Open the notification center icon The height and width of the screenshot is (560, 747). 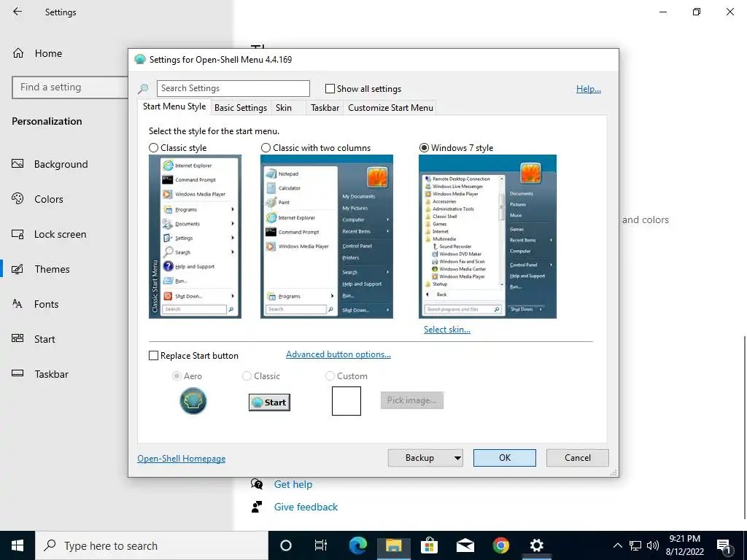[724, 545]
